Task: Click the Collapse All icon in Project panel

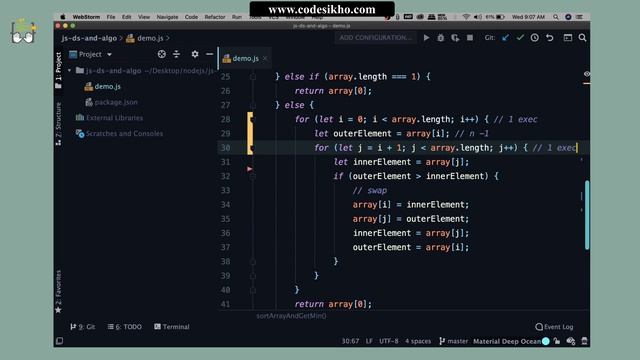Action: pos(176,54)
